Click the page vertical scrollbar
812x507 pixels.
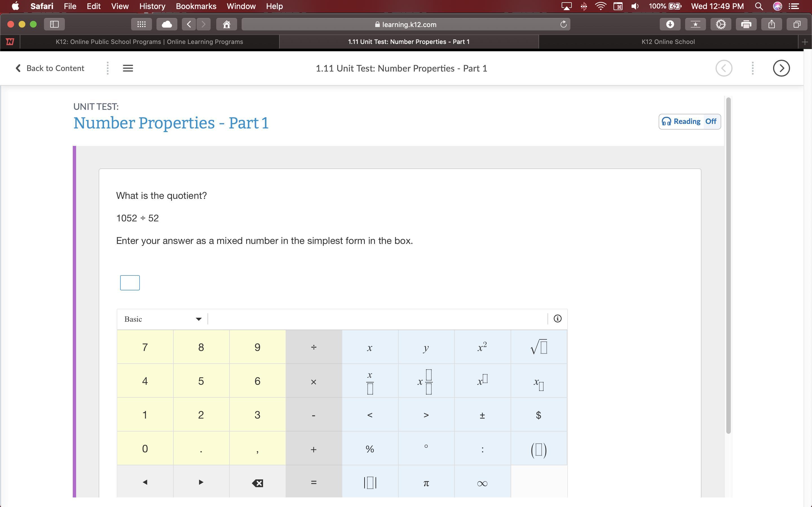coord(728,265)
